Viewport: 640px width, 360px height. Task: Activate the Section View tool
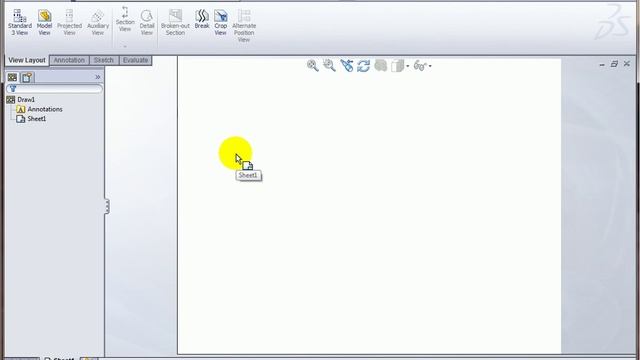125,19
